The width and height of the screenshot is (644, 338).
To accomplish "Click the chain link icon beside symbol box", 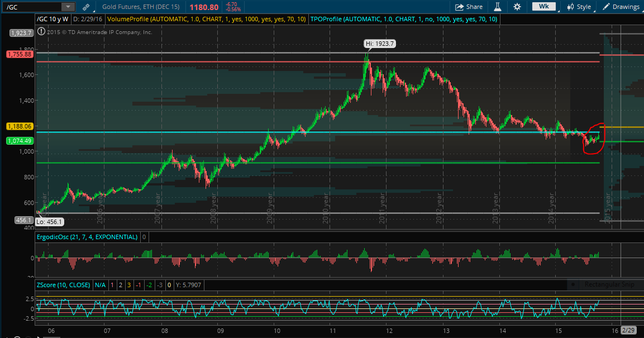I will click(x=86, y=7).
